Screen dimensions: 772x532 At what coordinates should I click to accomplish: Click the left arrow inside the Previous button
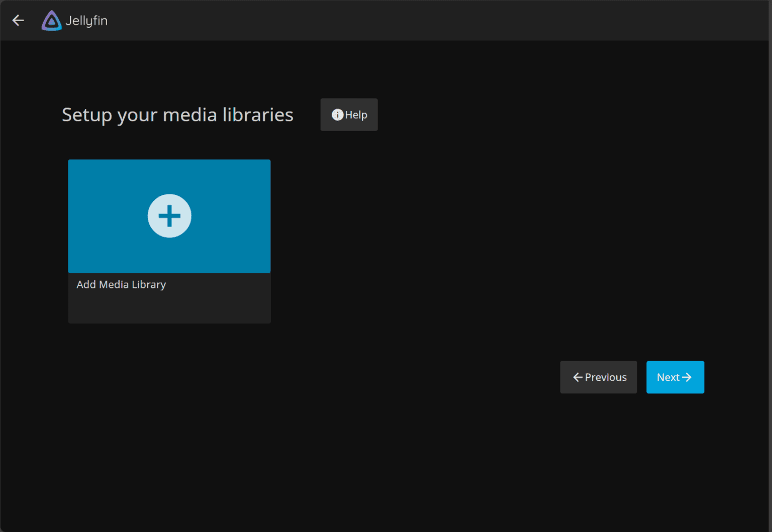(x=577, y=377)
